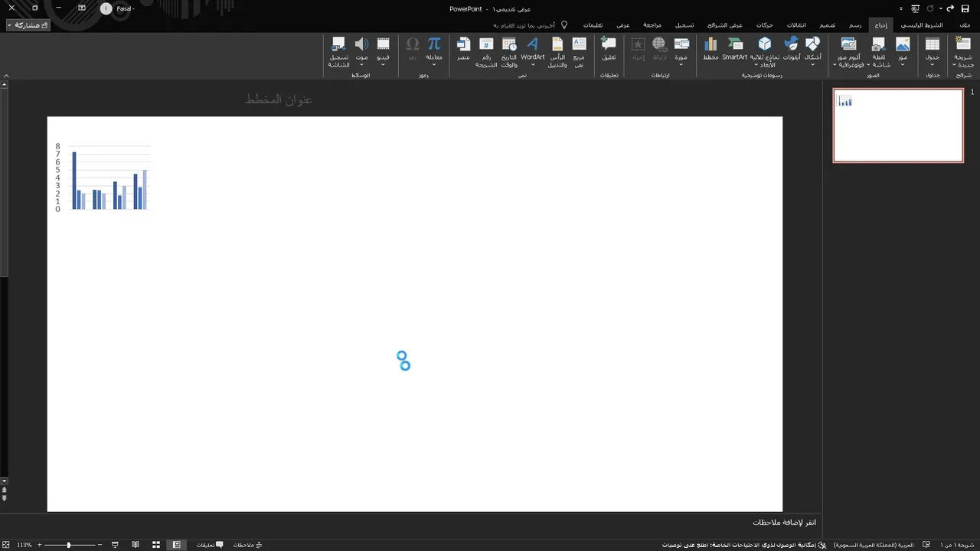980x551 pixels.
Task: Undo the last action in quick access toolbar
Action: tap(951, 8)
